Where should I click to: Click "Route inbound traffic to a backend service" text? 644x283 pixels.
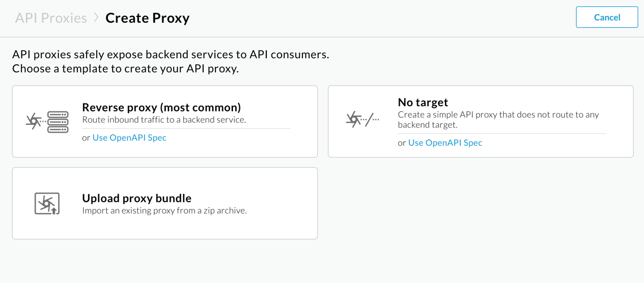point(164,120)
